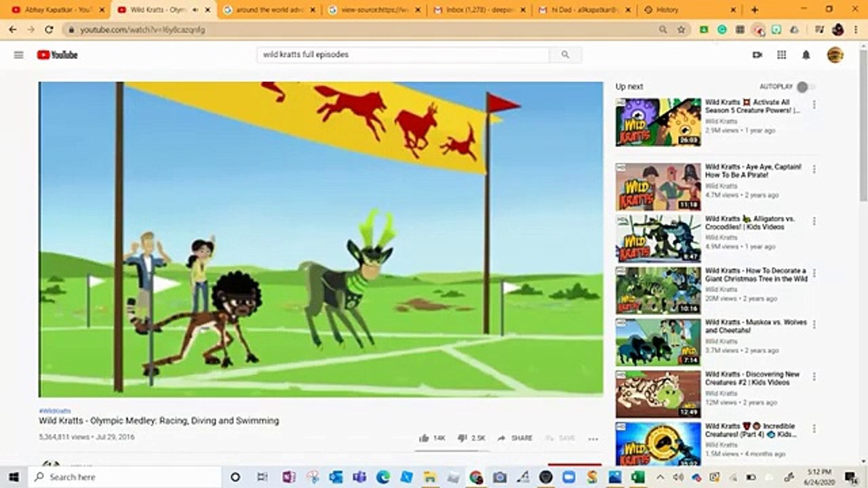The height and width of the screenshot is (488, 868).
Task: Open Aye Aye, Captain How To Be A Pirate
Action: pos(753,171)
